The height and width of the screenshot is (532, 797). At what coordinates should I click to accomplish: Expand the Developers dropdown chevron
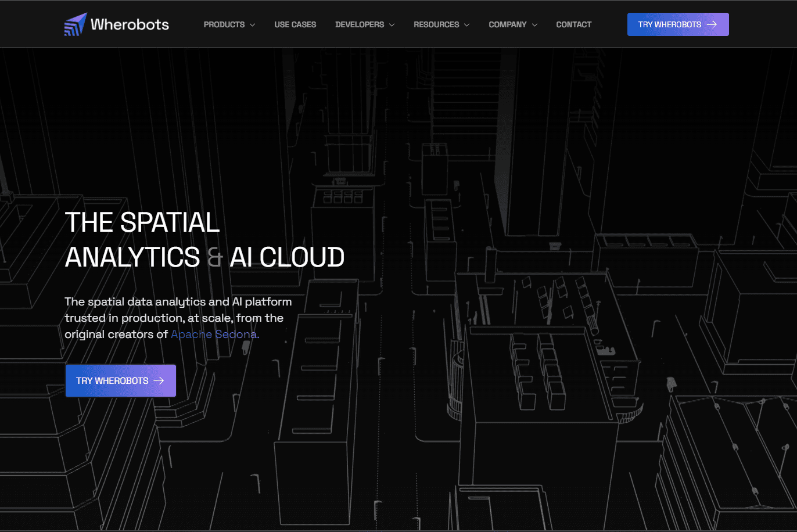392,25
